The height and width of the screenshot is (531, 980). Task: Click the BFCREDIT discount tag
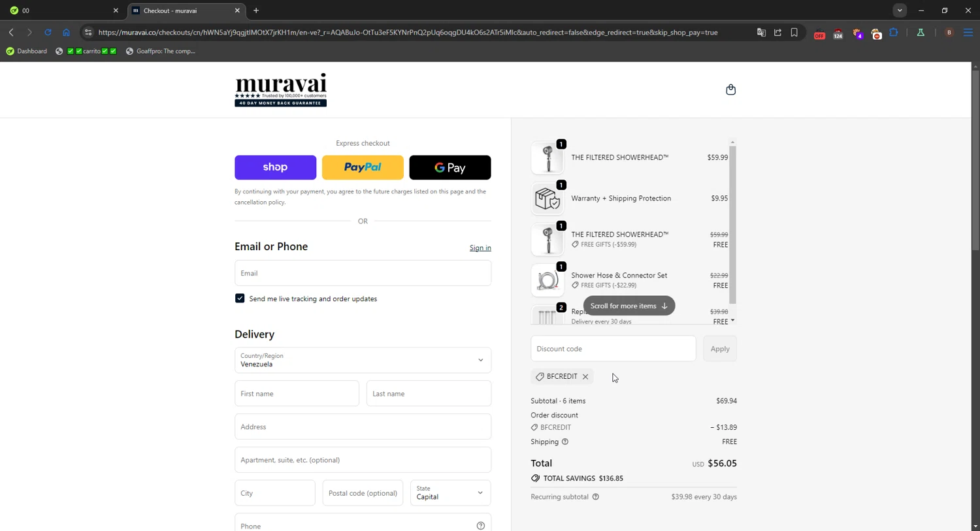(x=562, y=377)
